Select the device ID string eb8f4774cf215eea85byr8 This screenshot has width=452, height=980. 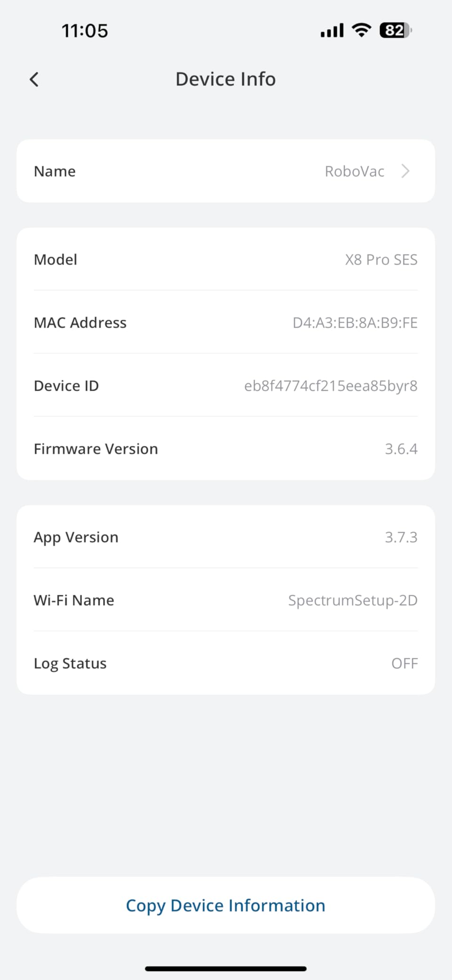click(331, 386)
